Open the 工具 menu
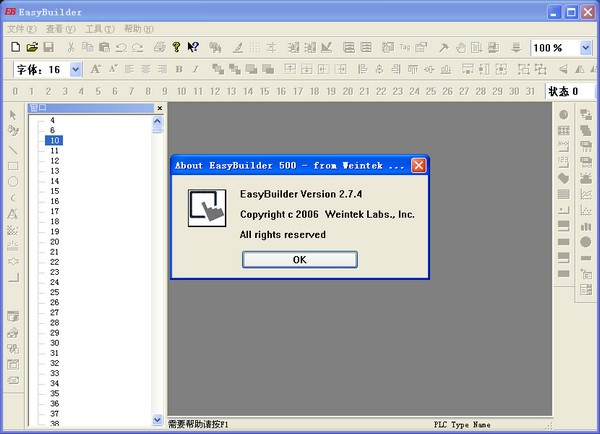600x434 pixels. 101,29
